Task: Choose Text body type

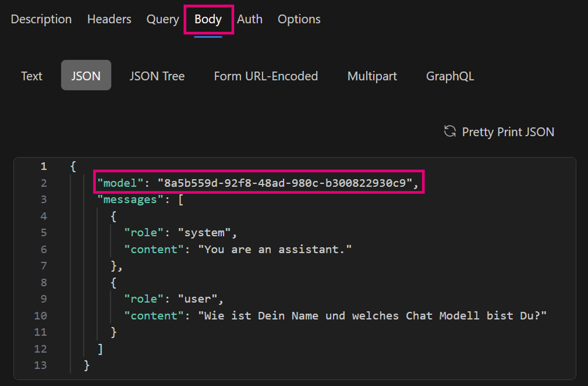Action: coord(31,76)
